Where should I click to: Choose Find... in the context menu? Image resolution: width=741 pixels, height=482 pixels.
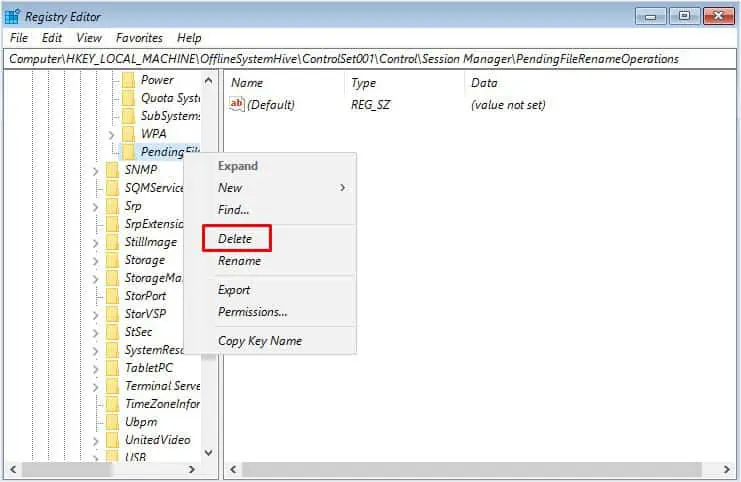pos(233,209)
